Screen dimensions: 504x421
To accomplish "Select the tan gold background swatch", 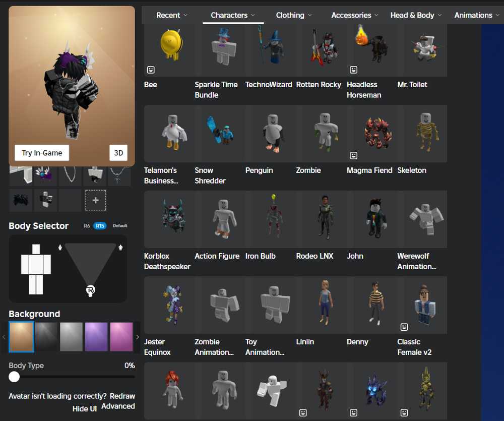I will coord(21,337).
